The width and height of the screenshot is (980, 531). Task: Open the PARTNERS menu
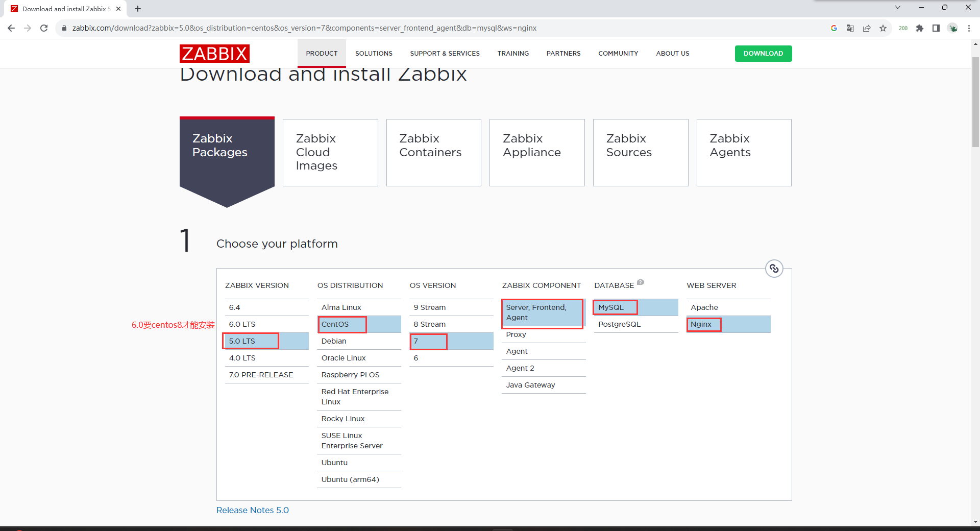click(563, 54)
